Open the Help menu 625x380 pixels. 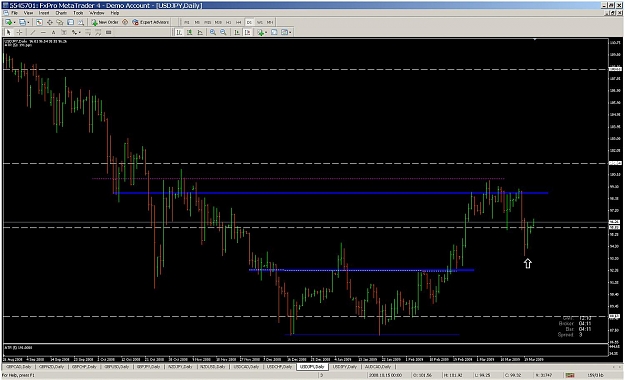point(115,13)
